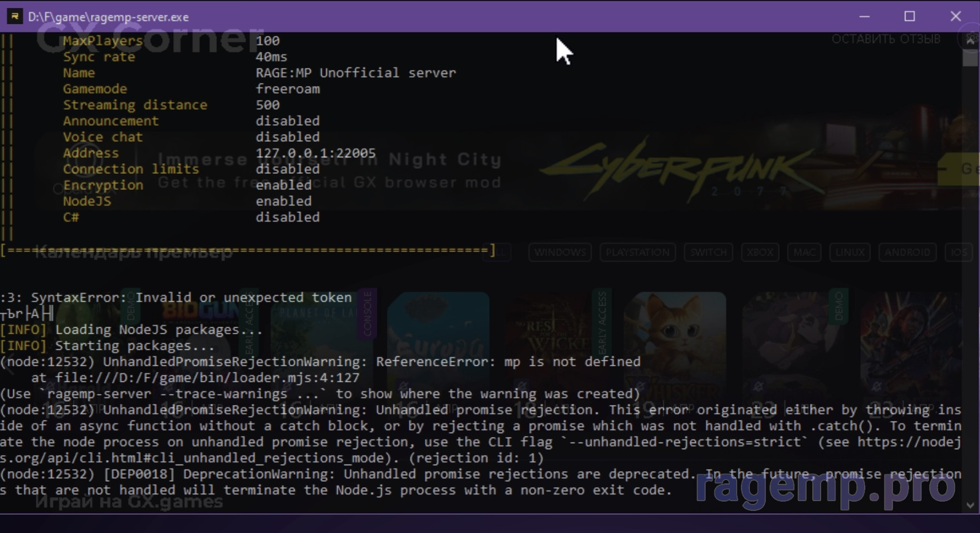Click the Играй на GX.games heading
The height and width of the screenshot is (533, 980).
[129, 502]
